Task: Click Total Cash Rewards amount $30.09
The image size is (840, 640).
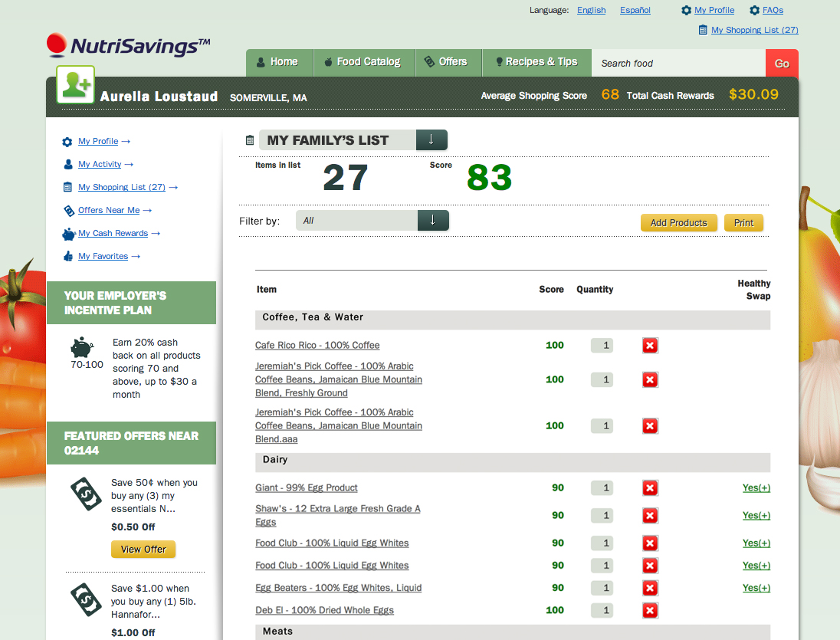Action: 753,95
